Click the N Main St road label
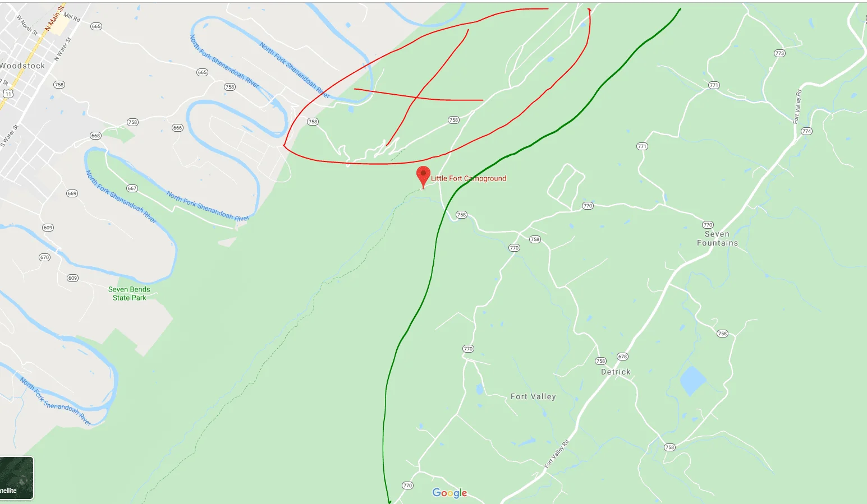This screenshot has height=504, width=867. coord(54,17)
